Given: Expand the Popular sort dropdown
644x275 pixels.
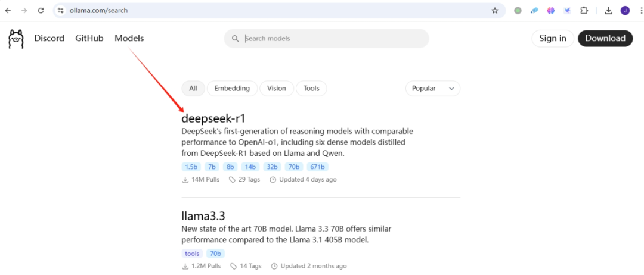Looking at the screenshot, I should tap(432, 88).
